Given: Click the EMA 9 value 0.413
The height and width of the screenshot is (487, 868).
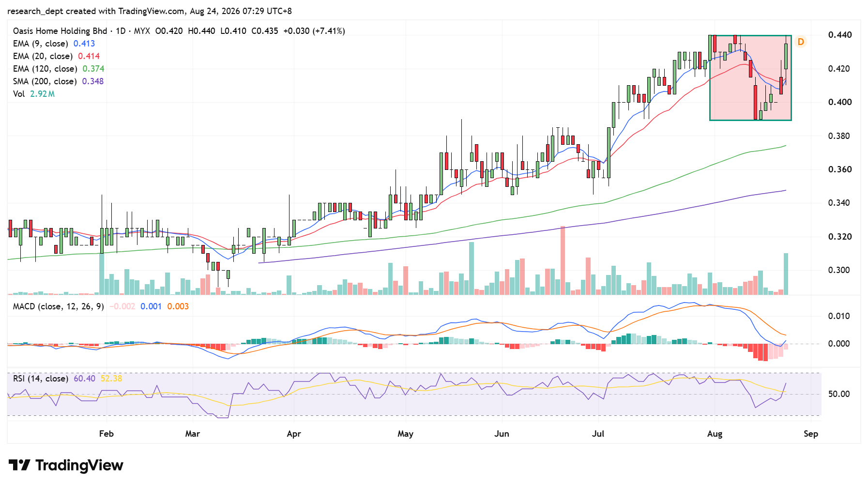Looking at the screenshot, I should [x=84, y=44].
